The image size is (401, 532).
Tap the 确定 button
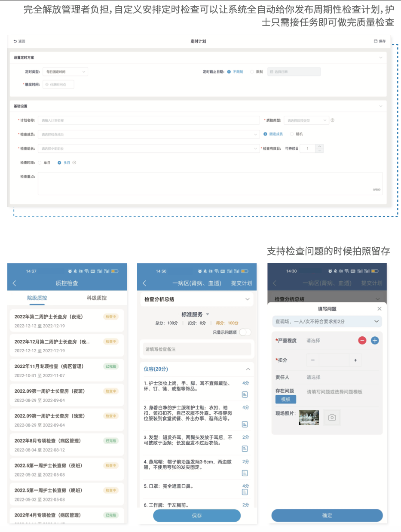pyautogui.click(x=327, y=516)
